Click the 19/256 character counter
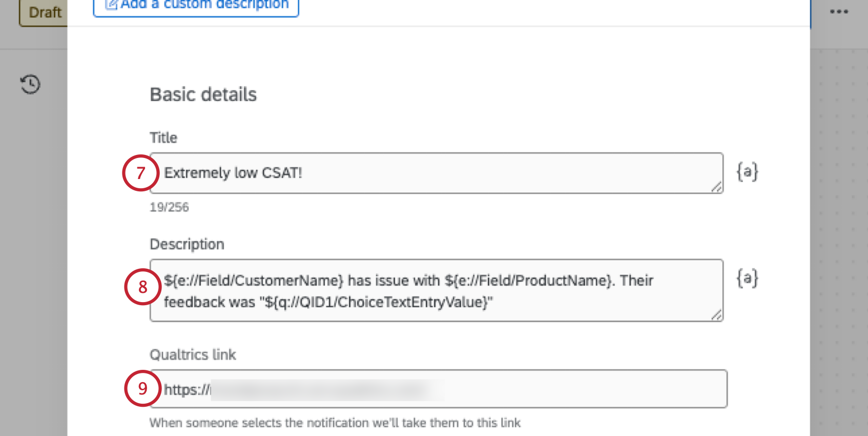 (x=169, y=207)
